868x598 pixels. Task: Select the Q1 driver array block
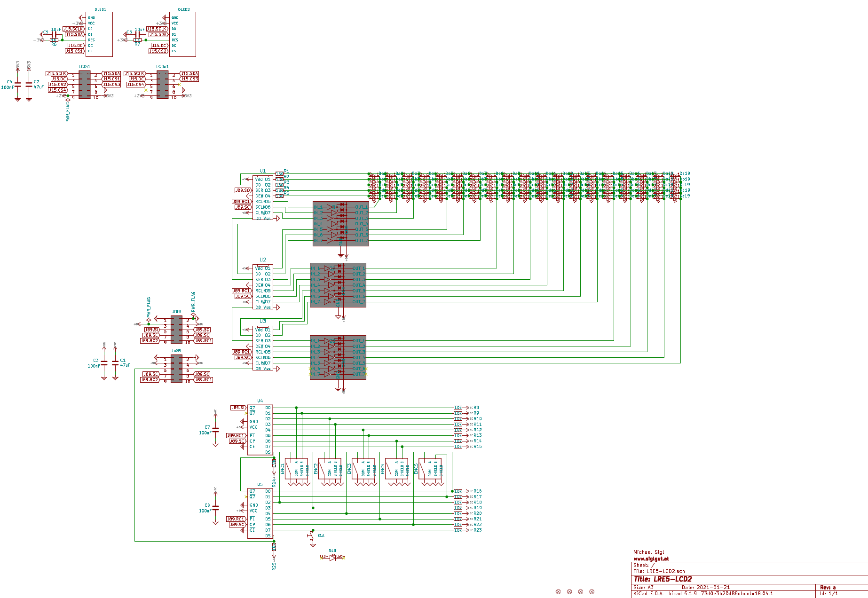pyautogui.click(x=341, y=224)
